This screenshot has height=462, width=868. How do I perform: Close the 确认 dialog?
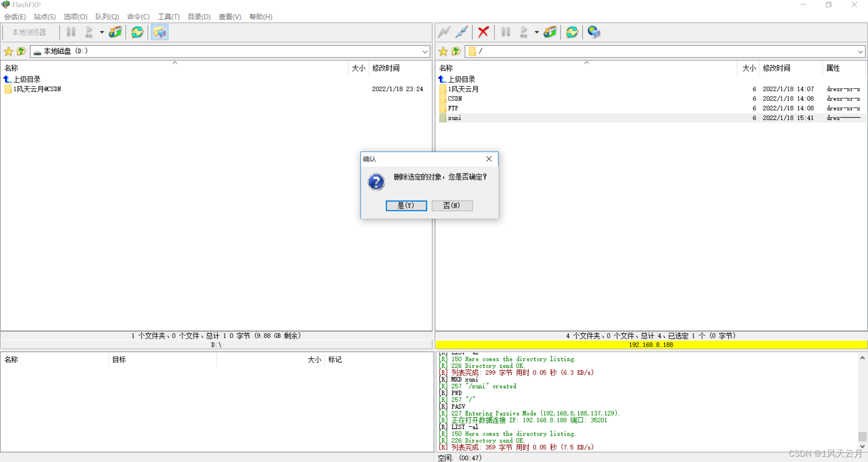489,159
